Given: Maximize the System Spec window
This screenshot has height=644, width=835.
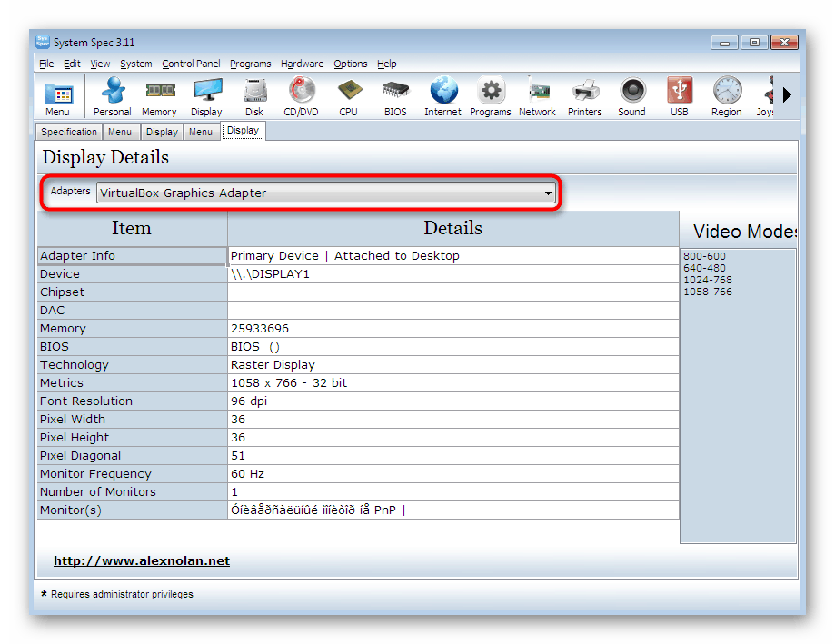Looking at the screenshot, I should click(754, 43).
